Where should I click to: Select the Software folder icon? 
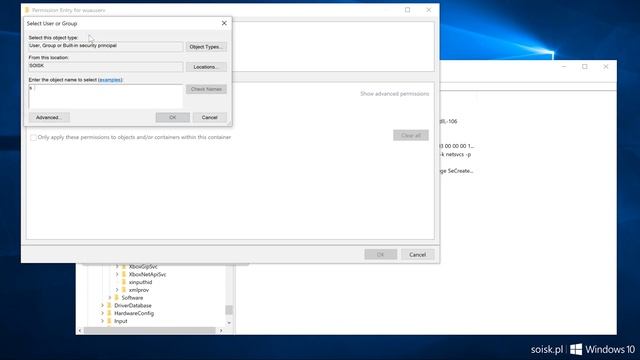[117, 298]
